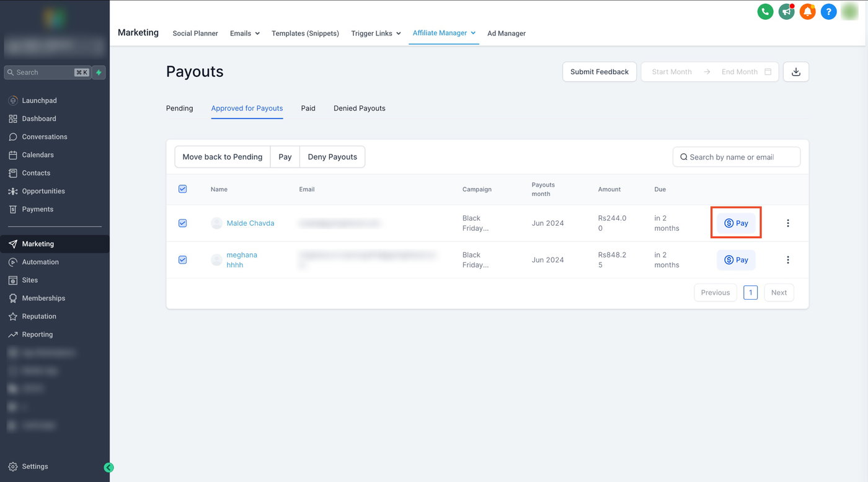Expand the Emails dropdown menu
Image resolution: width=868 pixels, height=482 pixels.
click(244, 33)
